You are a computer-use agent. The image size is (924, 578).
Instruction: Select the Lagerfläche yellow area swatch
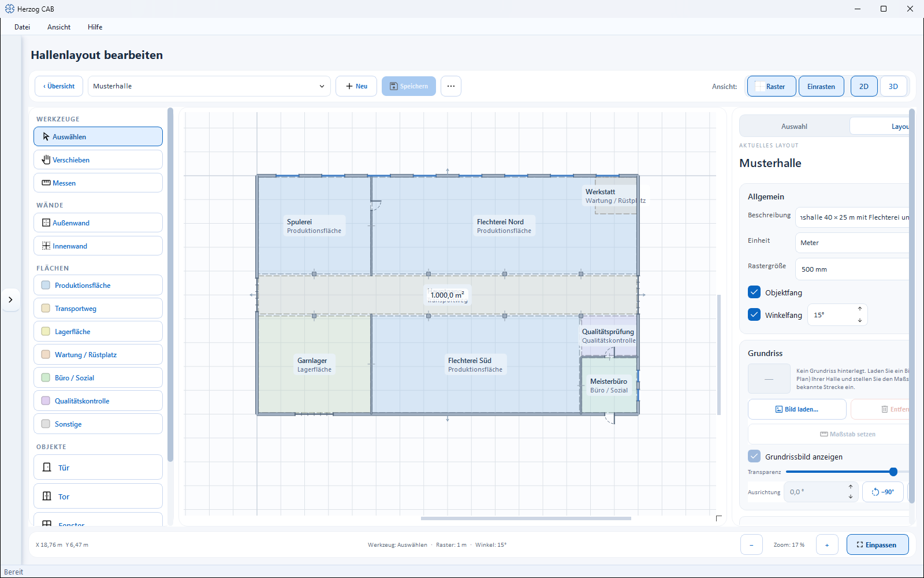(x=46, y=331)
